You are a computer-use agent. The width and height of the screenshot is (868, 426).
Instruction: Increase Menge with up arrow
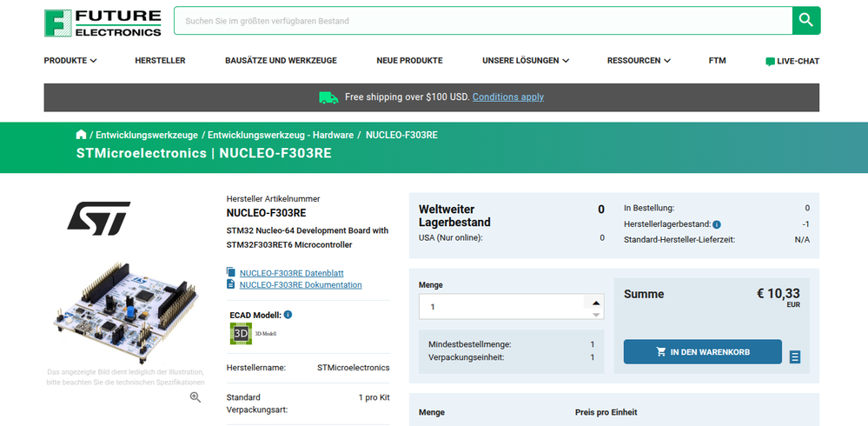coord(596,303)
